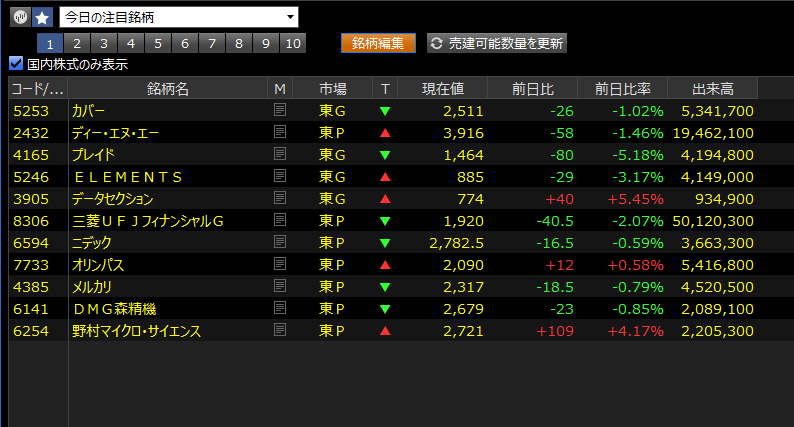Sort by 現在値 column header
This screenshot has width=794, height=427.
pos(443,89)
